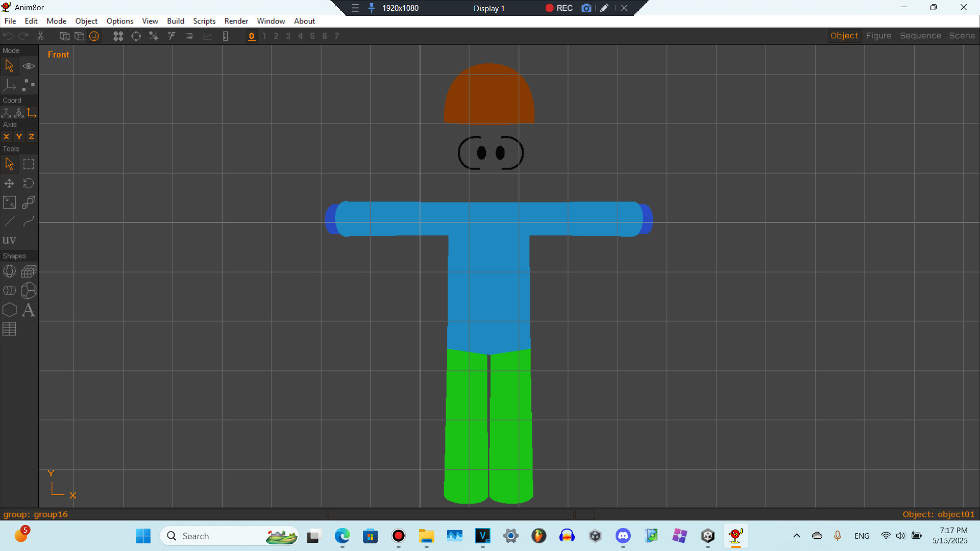Open the Scripts menu
980x551 pixels.
coord(204,21)
